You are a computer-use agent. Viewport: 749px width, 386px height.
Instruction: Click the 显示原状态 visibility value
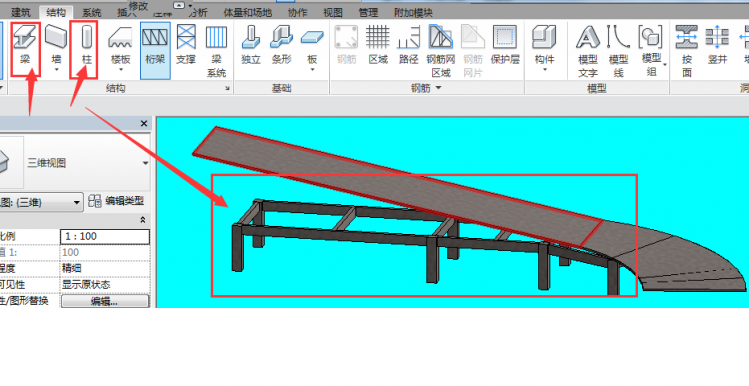coord(105,285)
